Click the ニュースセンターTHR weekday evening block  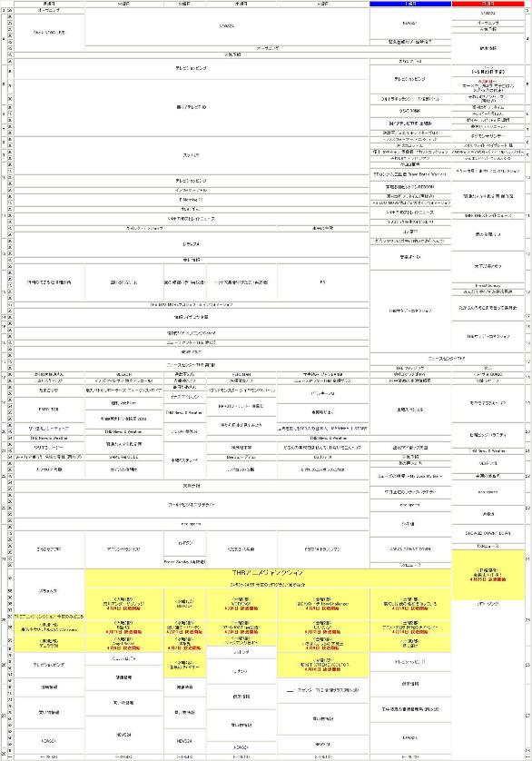192,364
